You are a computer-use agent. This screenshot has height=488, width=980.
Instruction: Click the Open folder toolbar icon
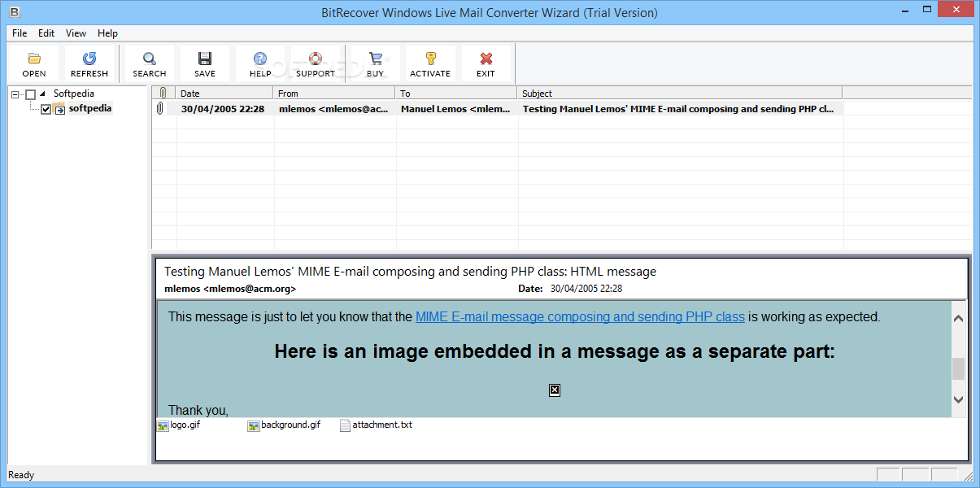click(34, 59)
